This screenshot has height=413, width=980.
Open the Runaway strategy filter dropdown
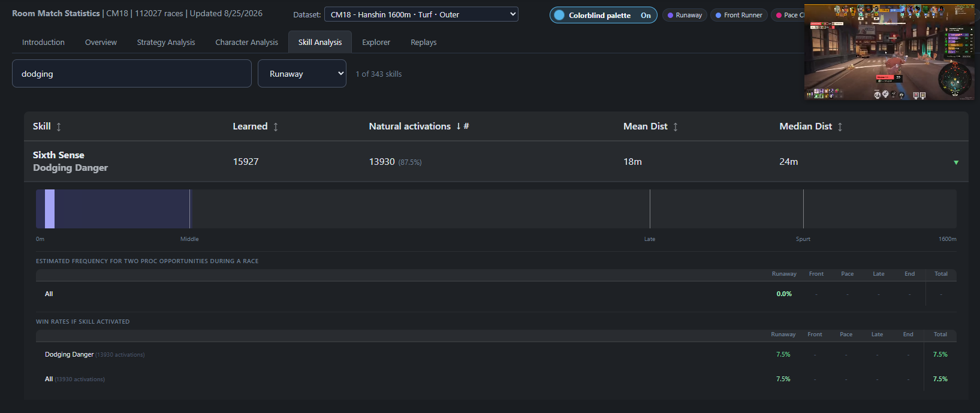(302, 74)
